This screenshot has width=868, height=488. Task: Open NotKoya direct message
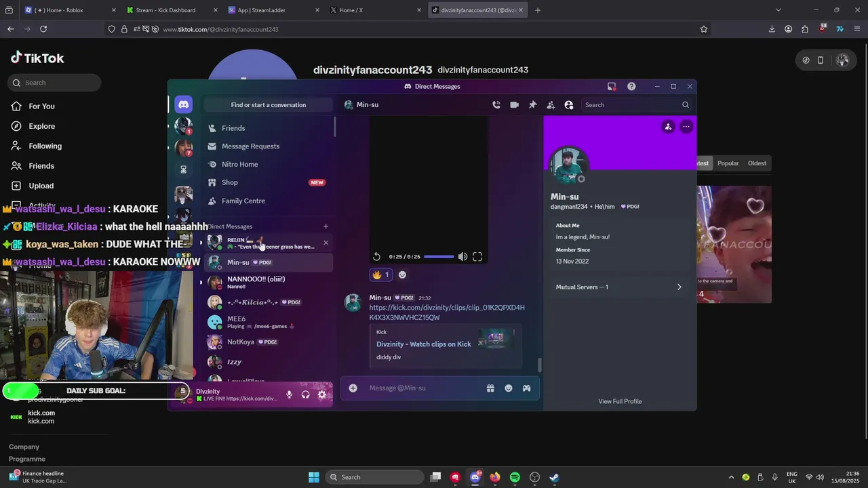(x=269, y=342)
